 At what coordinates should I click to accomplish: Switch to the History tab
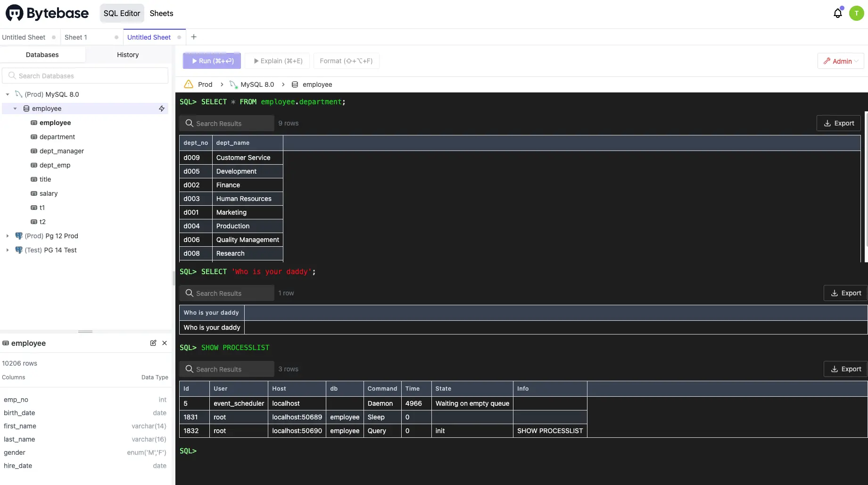click(128, 55)
